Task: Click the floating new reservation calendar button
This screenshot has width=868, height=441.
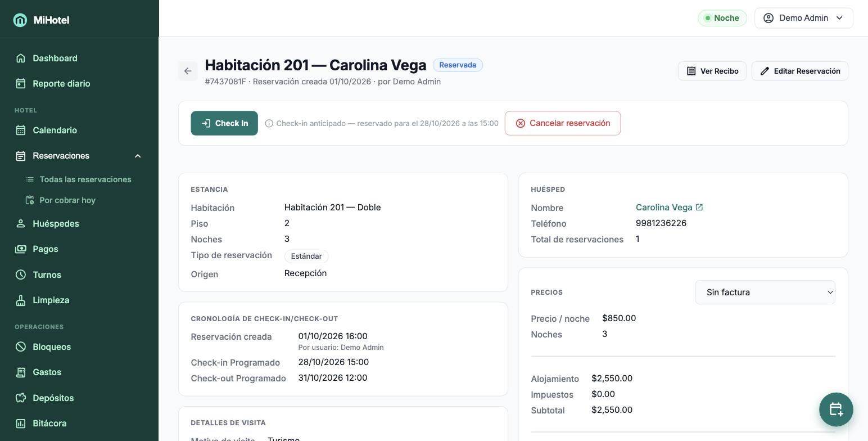Action: click(x=836, y=409)
